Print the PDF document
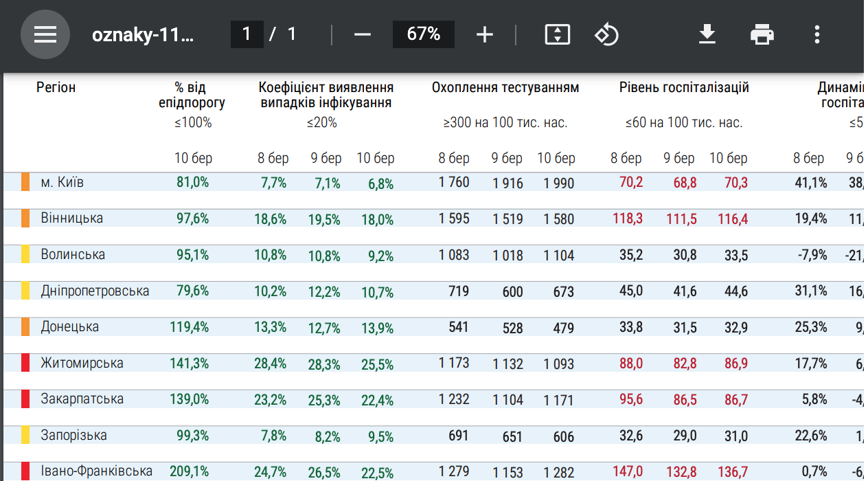This screenshot has height=481, width=868. point(762,34)
